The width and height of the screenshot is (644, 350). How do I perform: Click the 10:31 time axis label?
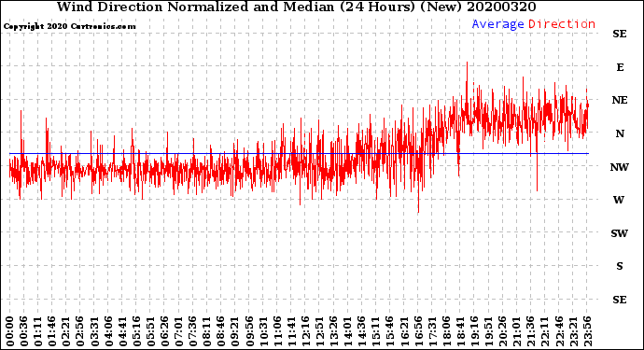pos(263,331)
